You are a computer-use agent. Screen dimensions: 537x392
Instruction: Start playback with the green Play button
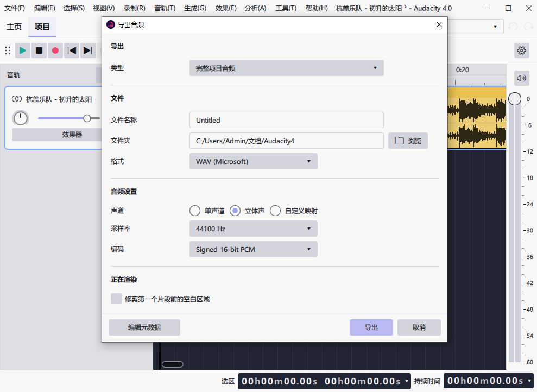click(23, 50)
